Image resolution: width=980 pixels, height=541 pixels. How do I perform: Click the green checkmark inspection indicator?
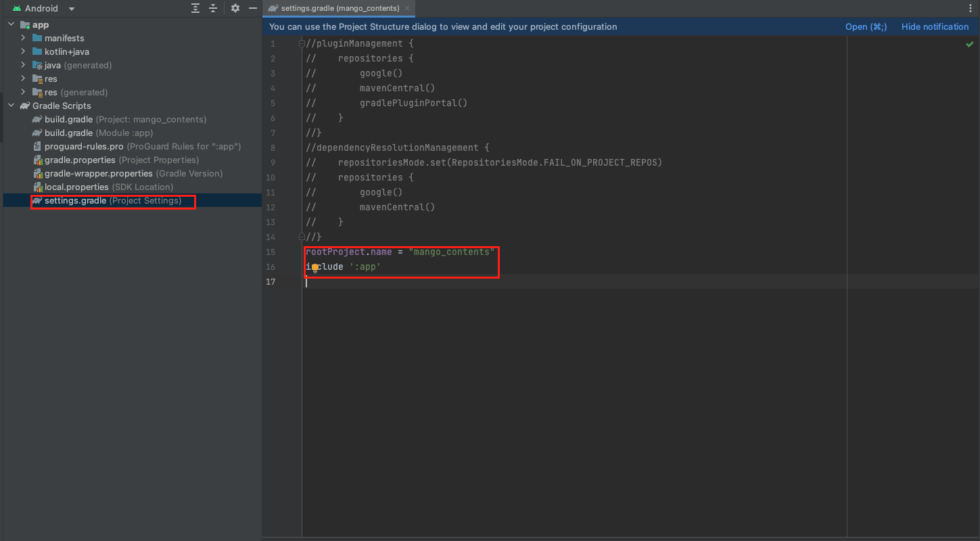[x=970, y=44]
